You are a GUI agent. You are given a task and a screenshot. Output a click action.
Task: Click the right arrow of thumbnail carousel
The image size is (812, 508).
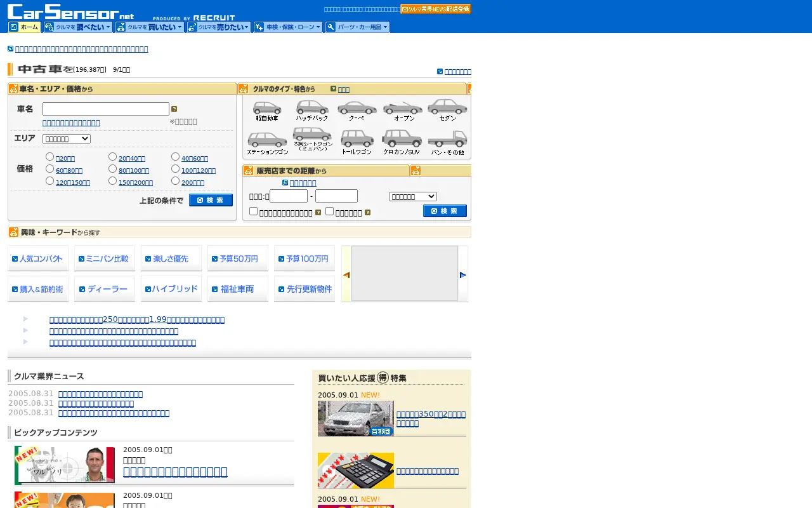463,275
